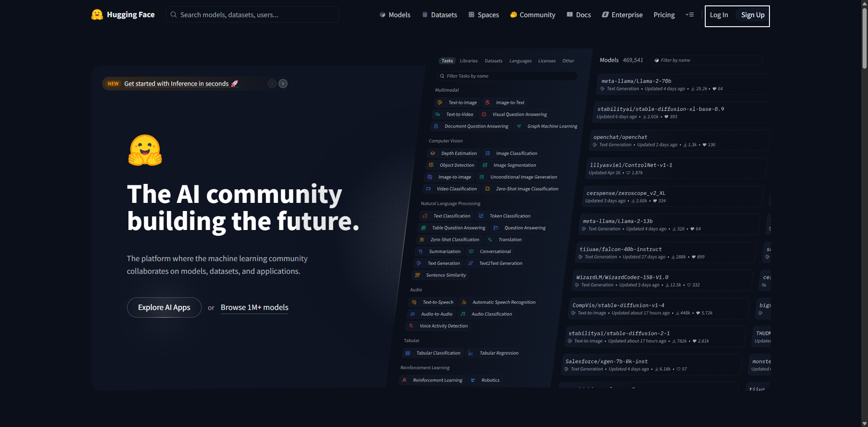Click the icon next to Text Classification tag
The image size is (868, 427).
click(x=425, y=216)
